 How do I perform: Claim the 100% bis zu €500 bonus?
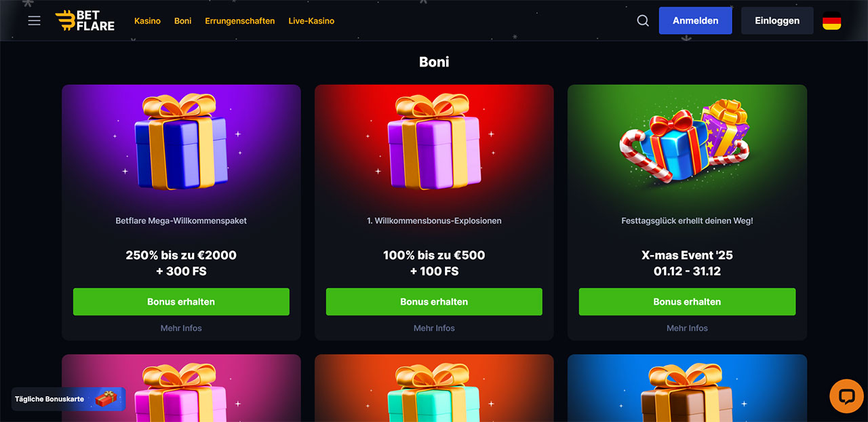434,302
